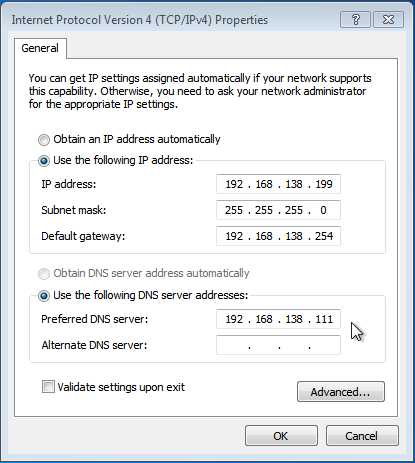
Task: Click the 254 octet in Default gateway
Action: coord(324,236)
